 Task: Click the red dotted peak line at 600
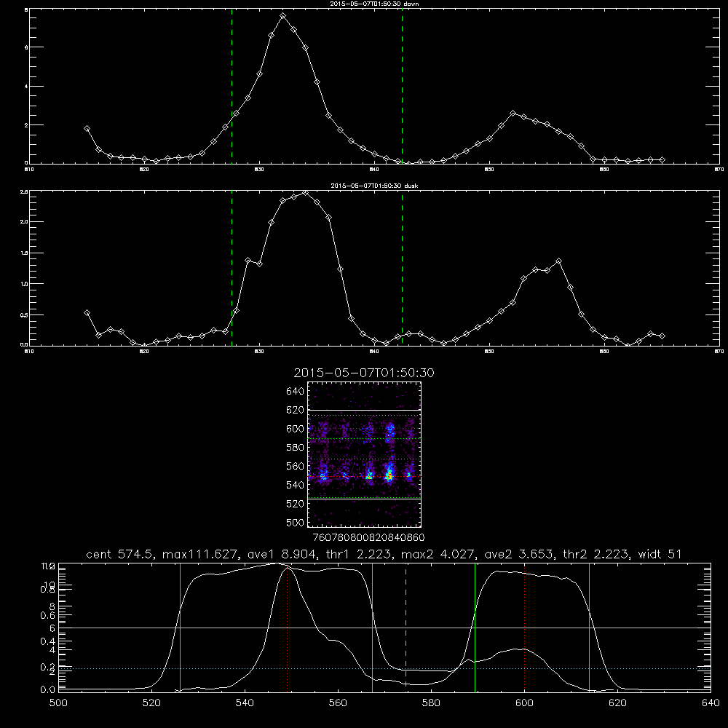coord(525,627)
